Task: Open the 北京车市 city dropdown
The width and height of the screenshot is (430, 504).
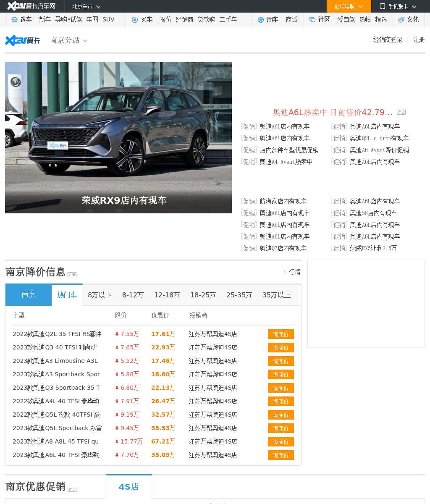Action: (x=86, y=6)
